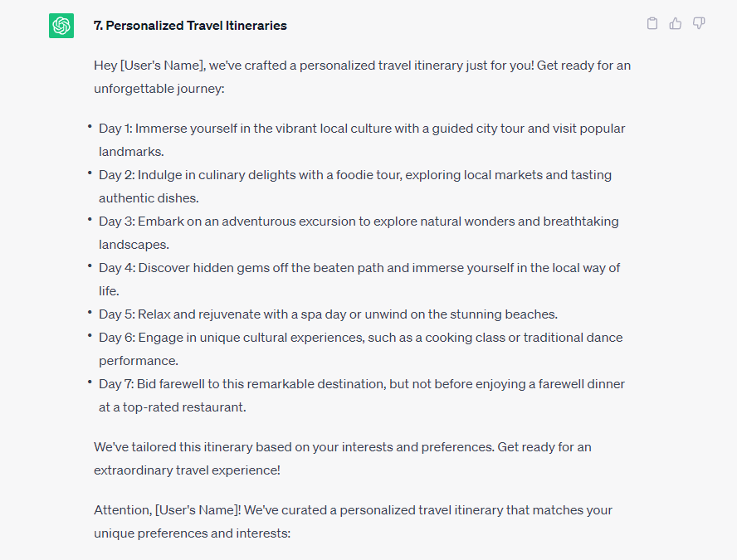Click the 'Hey [User's Name]' intro paragraph
This screenshot has height=560, width=737.
click(363, 77)
